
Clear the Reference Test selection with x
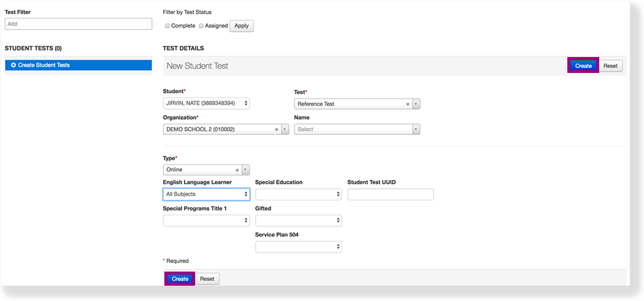tap(408, 104)
